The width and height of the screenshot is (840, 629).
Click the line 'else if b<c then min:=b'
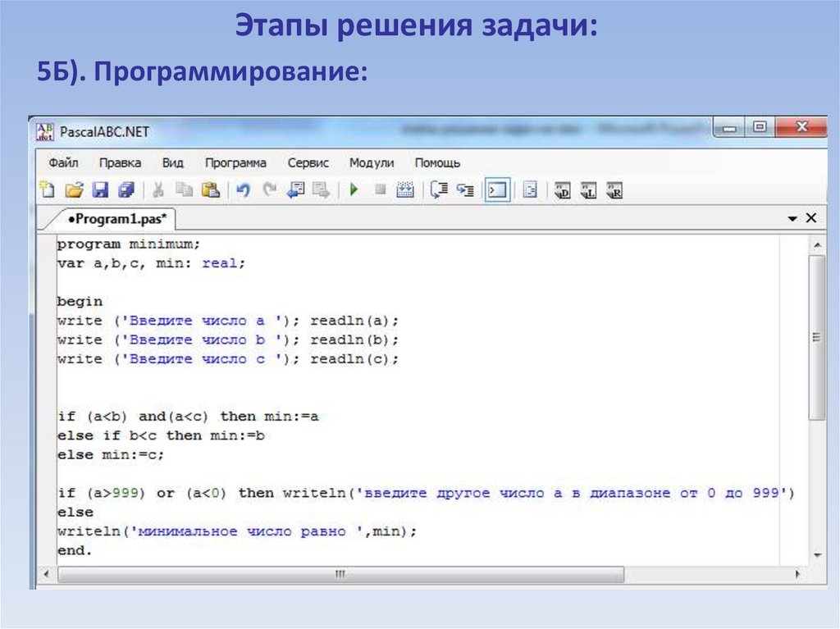162,435
